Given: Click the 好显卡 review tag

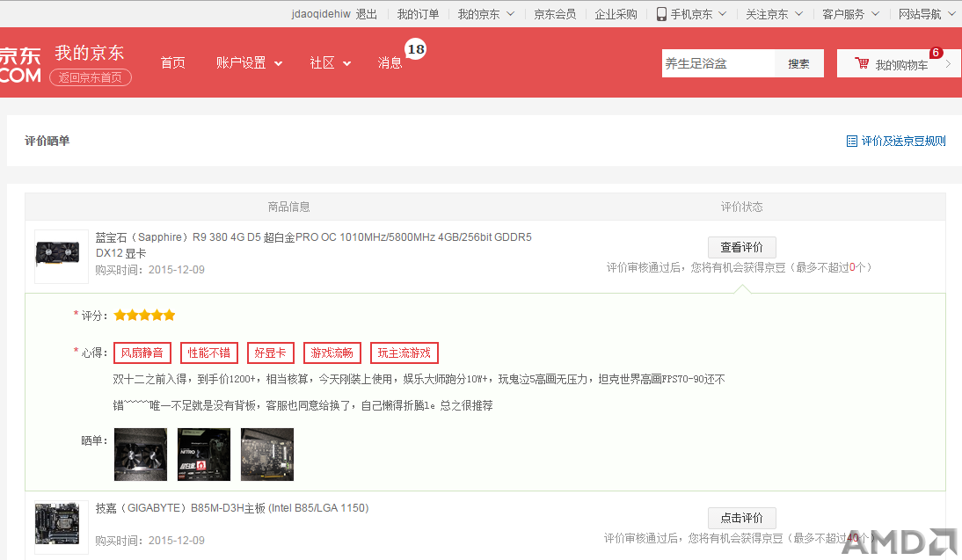Looking at the screenshot, I should click(x=271, y=353).
